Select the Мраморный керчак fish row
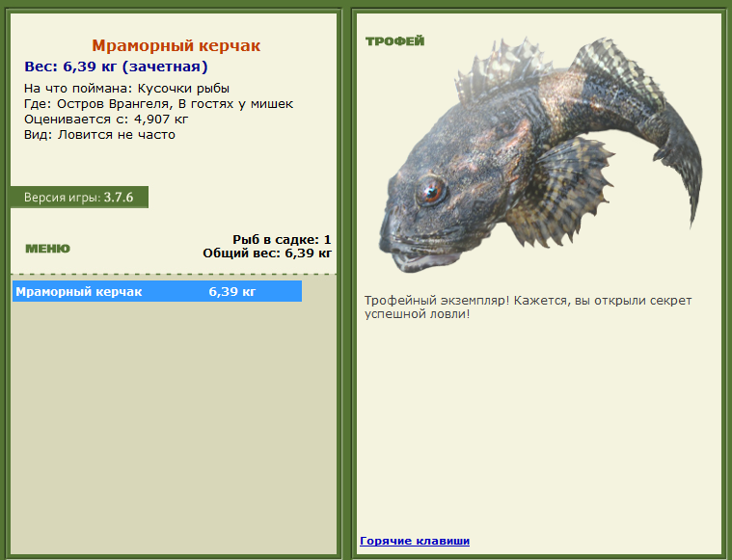 tap(157, 291)
